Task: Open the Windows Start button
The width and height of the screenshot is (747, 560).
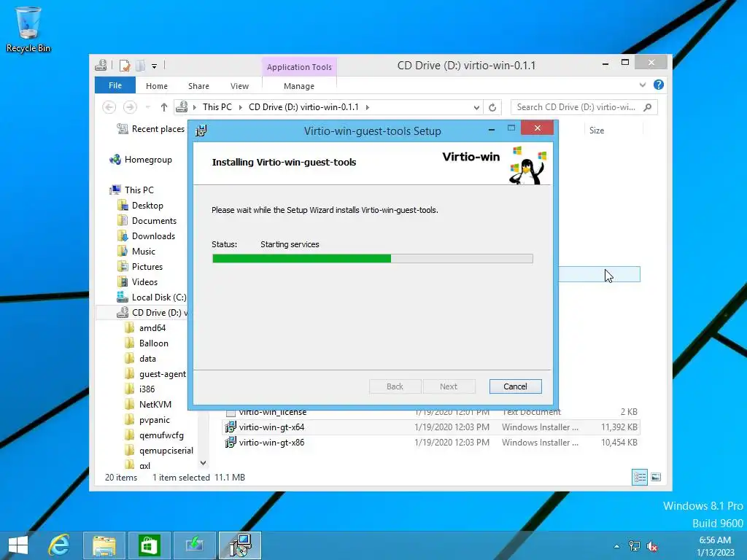Action: point(18,545)
